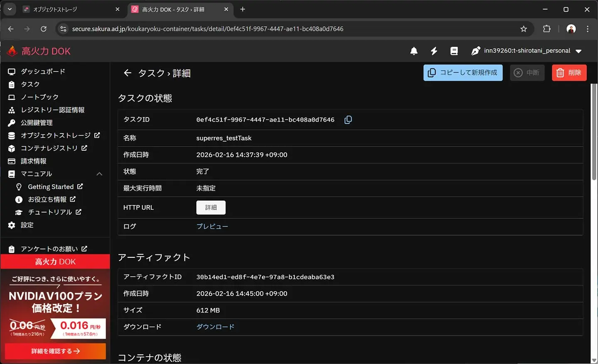The image size is (598, 364).
Task: Open the ログ プレビュー link
Action: [x=212, y=227]
